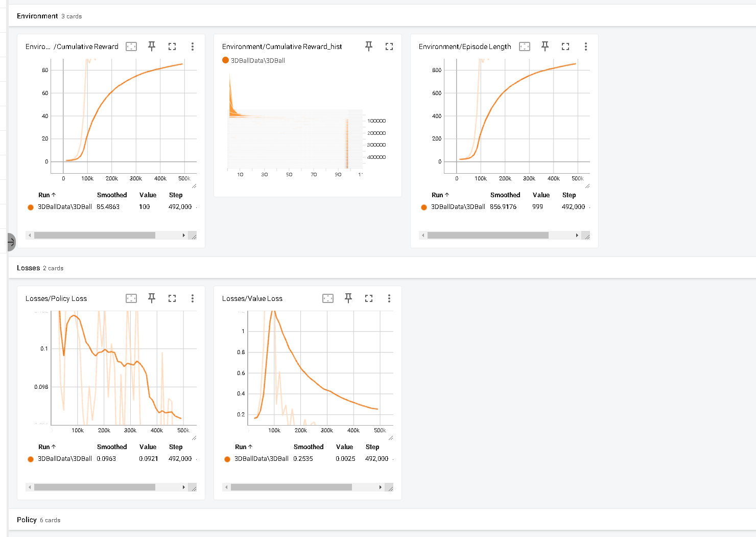Sort by Run in Cumulative Reward table
Viewport: 756px width, 537px height.
[47, 195]
